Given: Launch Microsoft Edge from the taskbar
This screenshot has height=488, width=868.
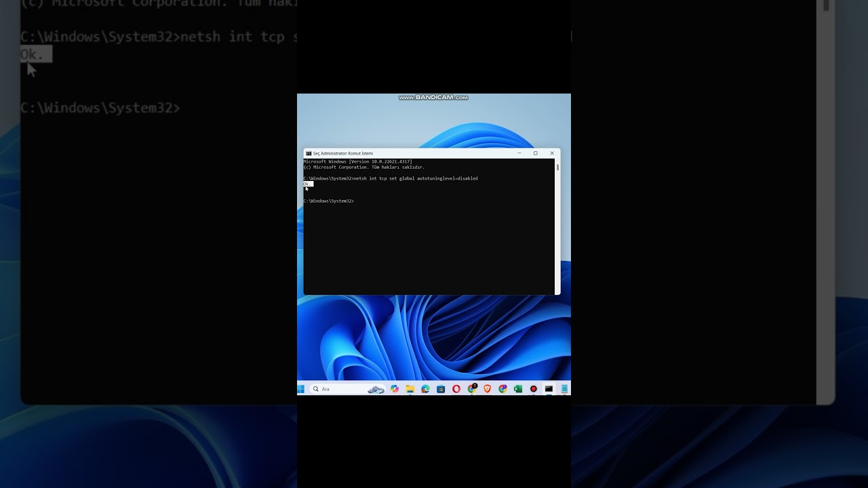Looking at the screenshot, I should [425, 389].
